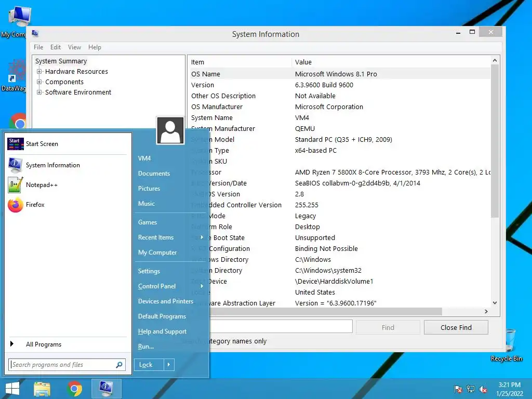Click the horizontal scrollbar right arrow
This screenshot has height=399, width=532.
486,312
